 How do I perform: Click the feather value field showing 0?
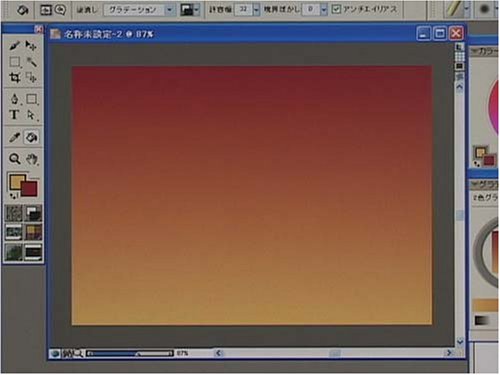311,10
